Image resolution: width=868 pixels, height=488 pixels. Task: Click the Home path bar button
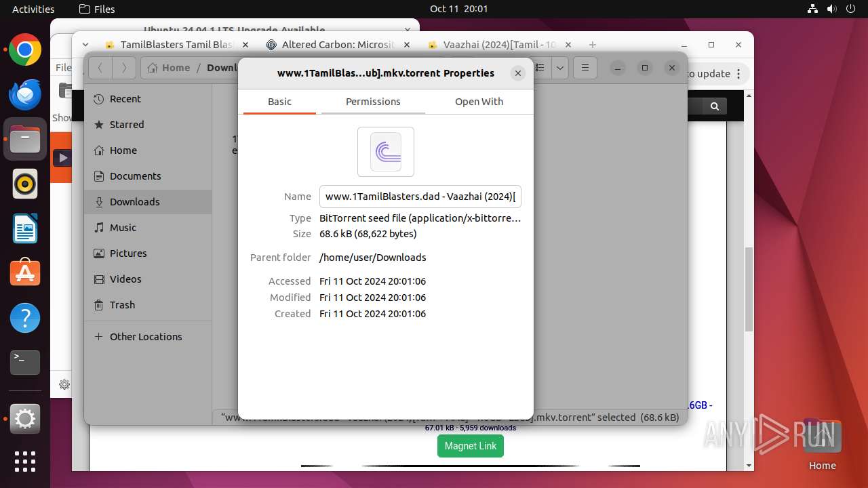(169, 68)
